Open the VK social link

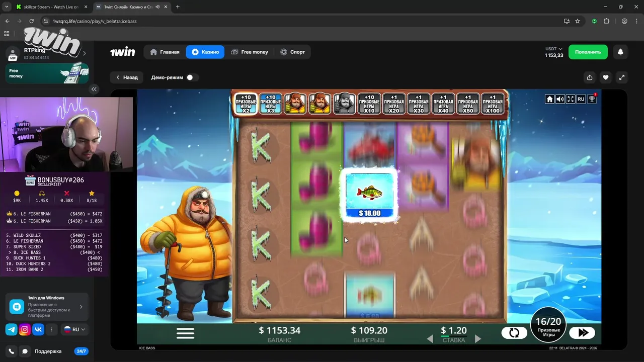point(38,329)
